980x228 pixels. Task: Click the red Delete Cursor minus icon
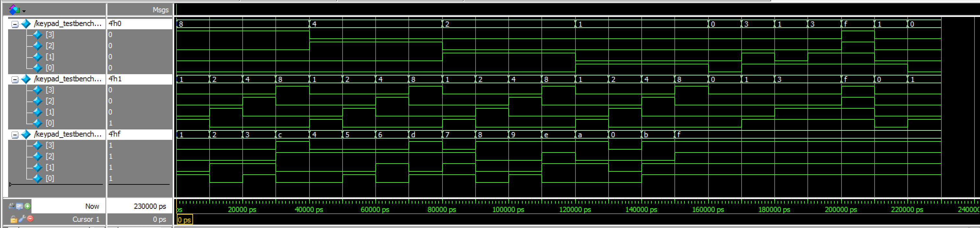(30, 219)
